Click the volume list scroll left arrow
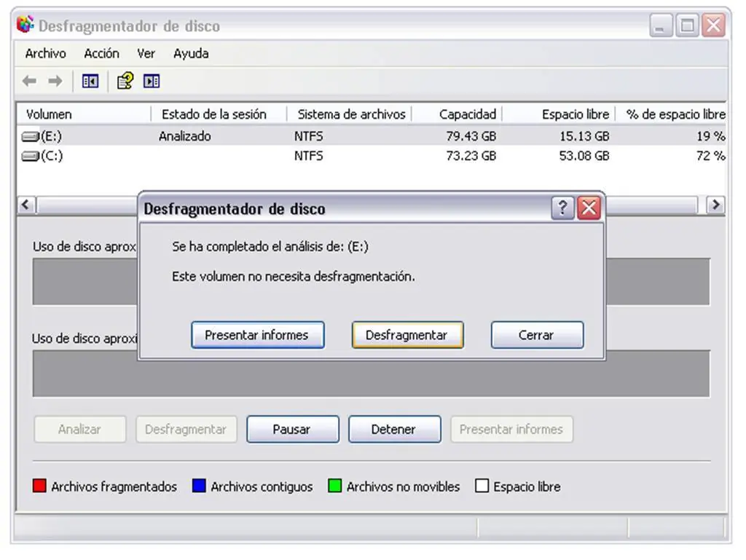Image resolution: width=746 pixels, height=560 pixels. point(26,205)
